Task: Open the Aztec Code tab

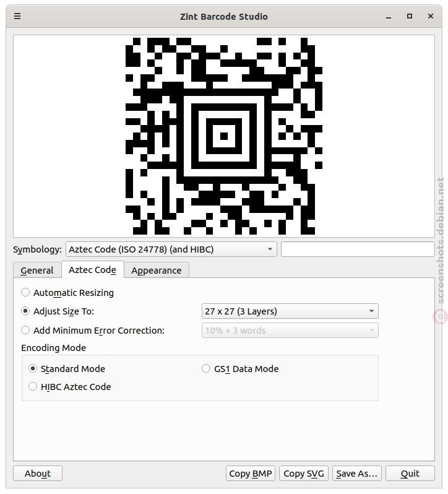Action: pos(93,270)
